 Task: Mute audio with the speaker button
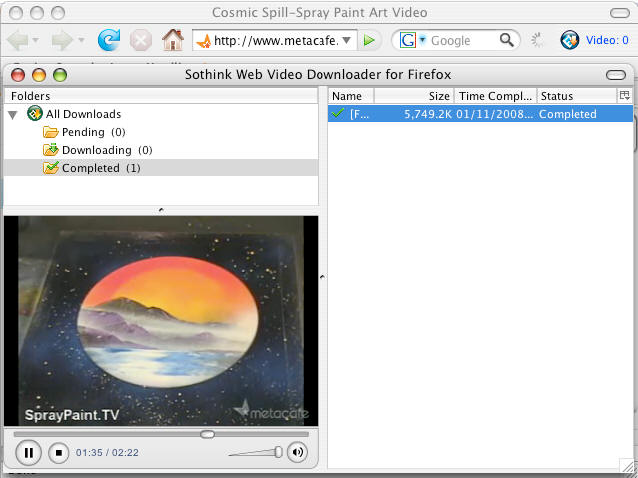pyautogui.click(x=297, y=452)
